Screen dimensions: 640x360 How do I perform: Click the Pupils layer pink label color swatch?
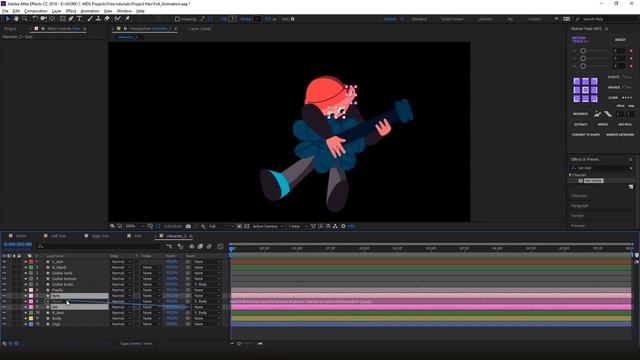[x=31, y=290]
